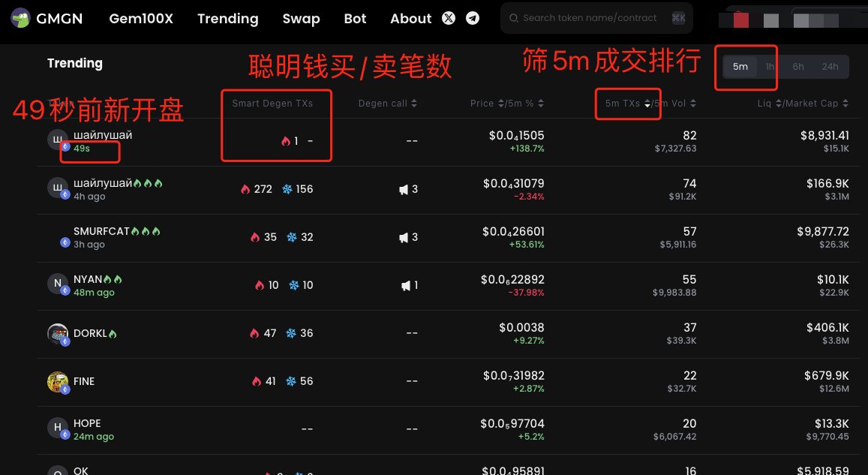Click green flames next to SMURFCAT name

coord(146,231)
